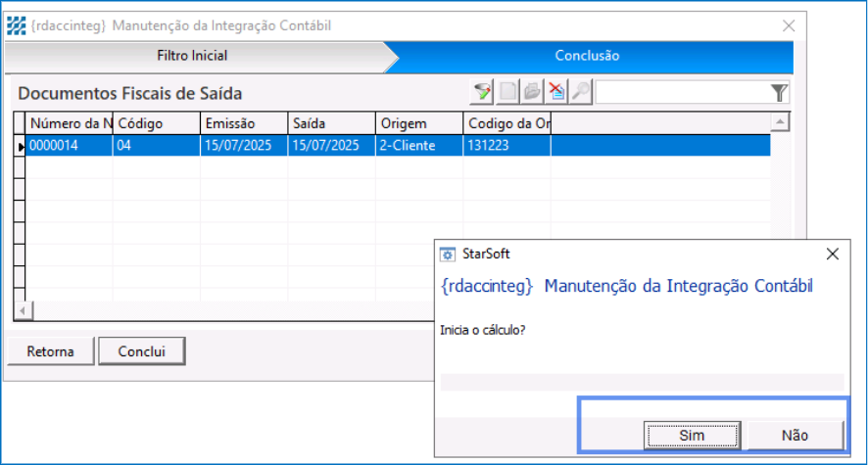The height and width of the screenshot is (465, 868).
Task: Click the open folder toolbar icon
Action: pyautogui.click(x=532, y=92)
